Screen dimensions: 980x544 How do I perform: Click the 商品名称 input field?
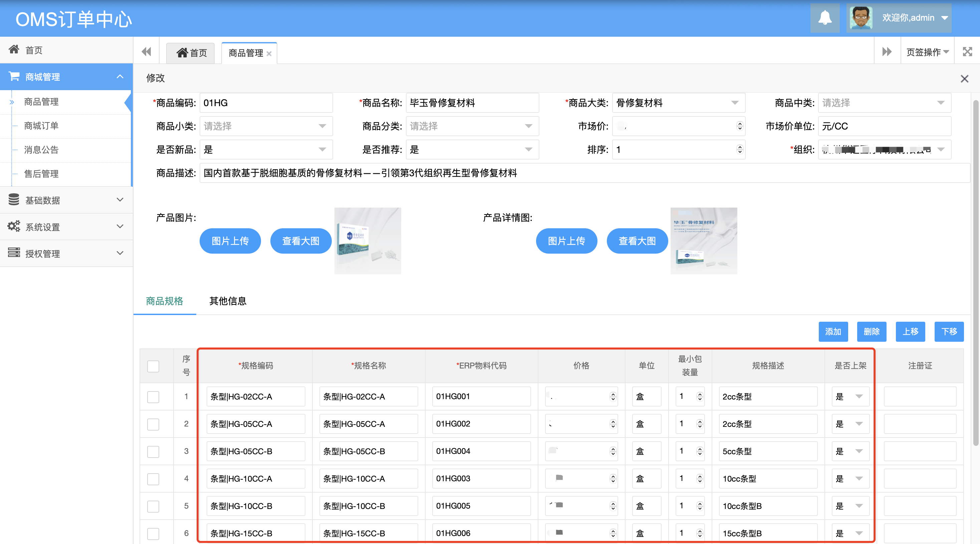tap(472, 103)
